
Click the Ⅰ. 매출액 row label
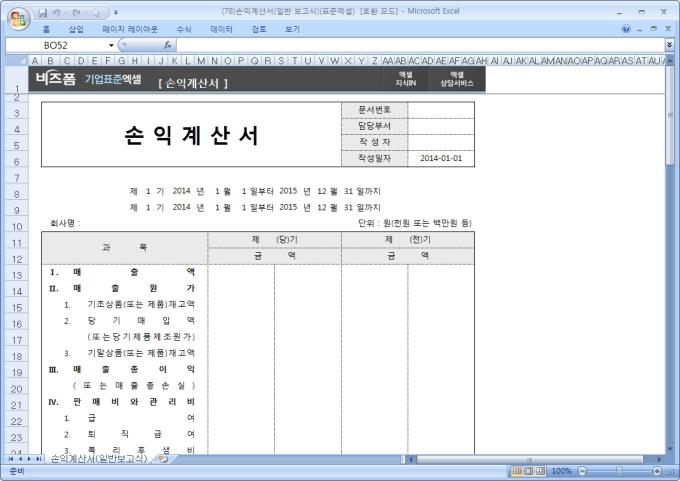coord(122,272)
